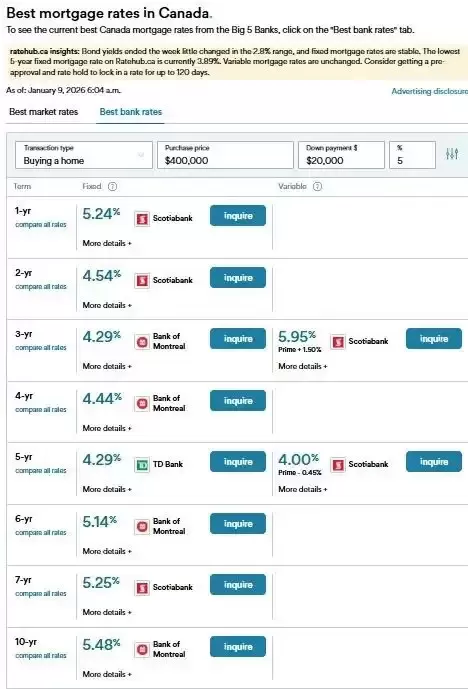Select the Best bank rates tab
This screenshot has height=689, width=468.
point(131,112)
